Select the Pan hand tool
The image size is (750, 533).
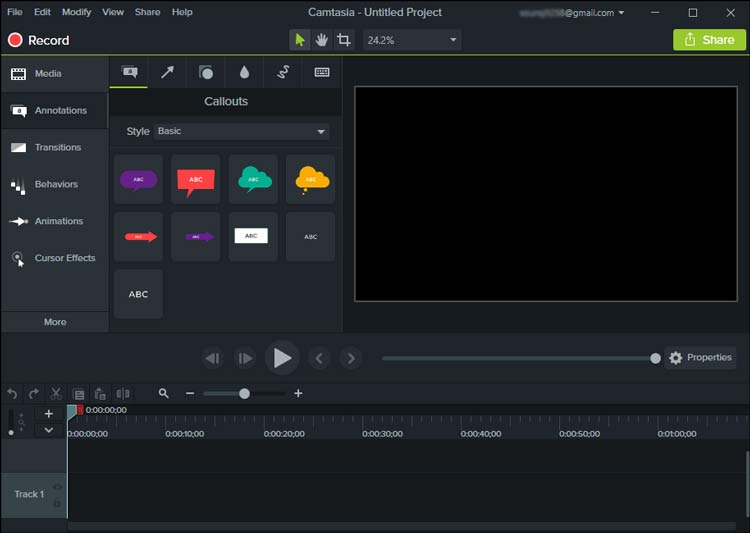coord(322,40)
